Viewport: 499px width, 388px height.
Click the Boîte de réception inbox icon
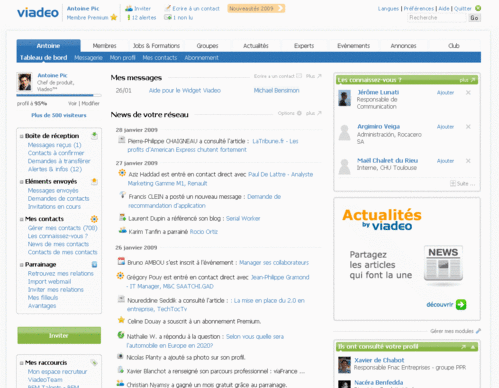pyautogui.click(x=94, y=135)
